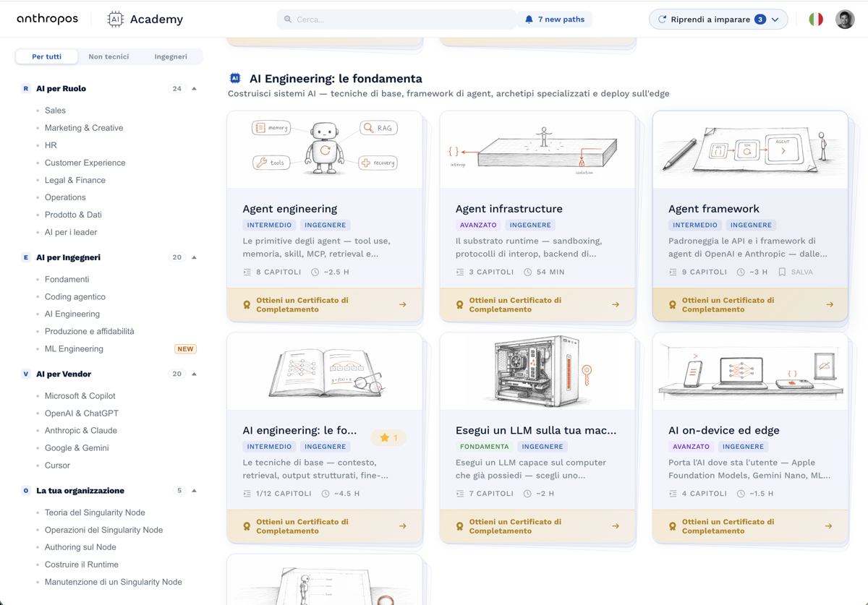Click the refresh icon in Riprendi a imparare
This screenshot has height=605, width=868.
(662, 20)
